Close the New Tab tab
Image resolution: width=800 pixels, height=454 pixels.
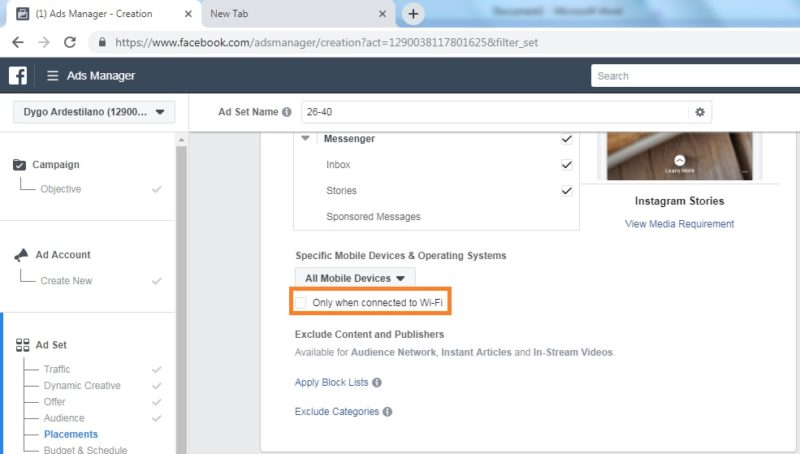382,14
